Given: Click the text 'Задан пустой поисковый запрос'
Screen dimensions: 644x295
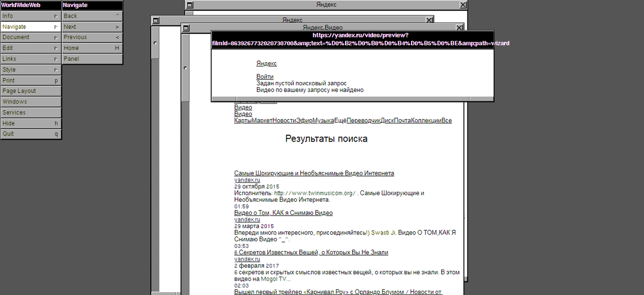Looking at the screenshot, I should point(302,84).
